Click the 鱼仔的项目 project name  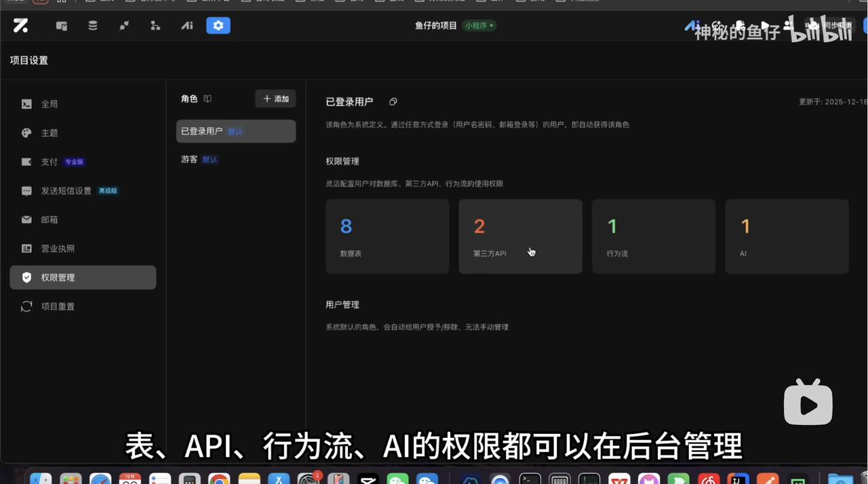click(436, 26)
